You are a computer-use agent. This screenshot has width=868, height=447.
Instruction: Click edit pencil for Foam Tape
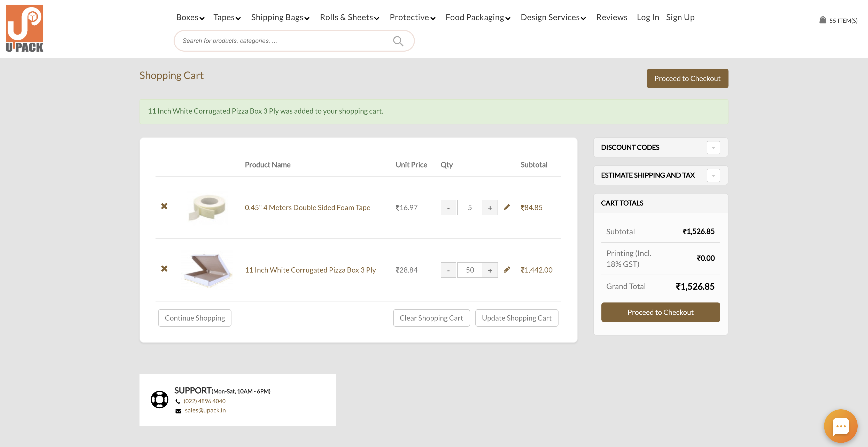(506, 207)
